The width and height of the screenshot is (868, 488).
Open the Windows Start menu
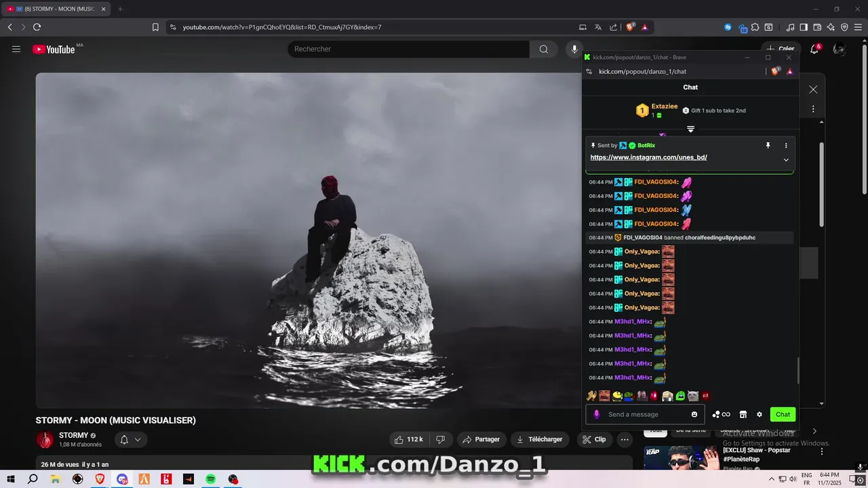pos(11,479)
